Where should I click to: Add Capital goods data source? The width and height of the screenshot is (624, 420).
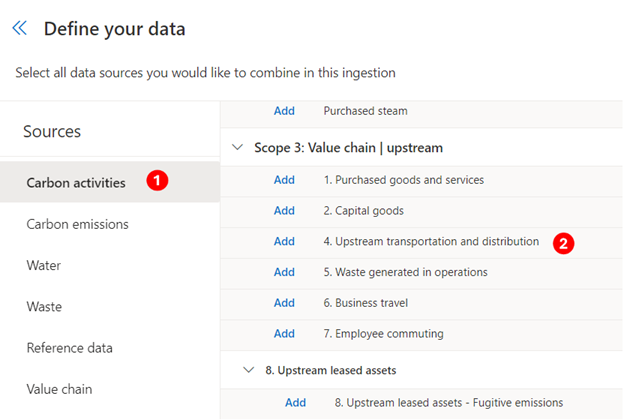point(284,211)
